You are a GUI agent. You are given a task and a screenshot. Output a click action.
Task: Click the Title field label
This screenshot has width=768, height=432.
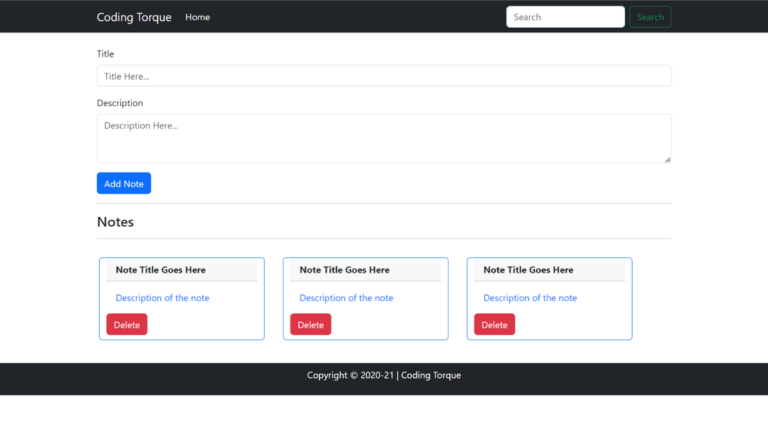(106, 54)
